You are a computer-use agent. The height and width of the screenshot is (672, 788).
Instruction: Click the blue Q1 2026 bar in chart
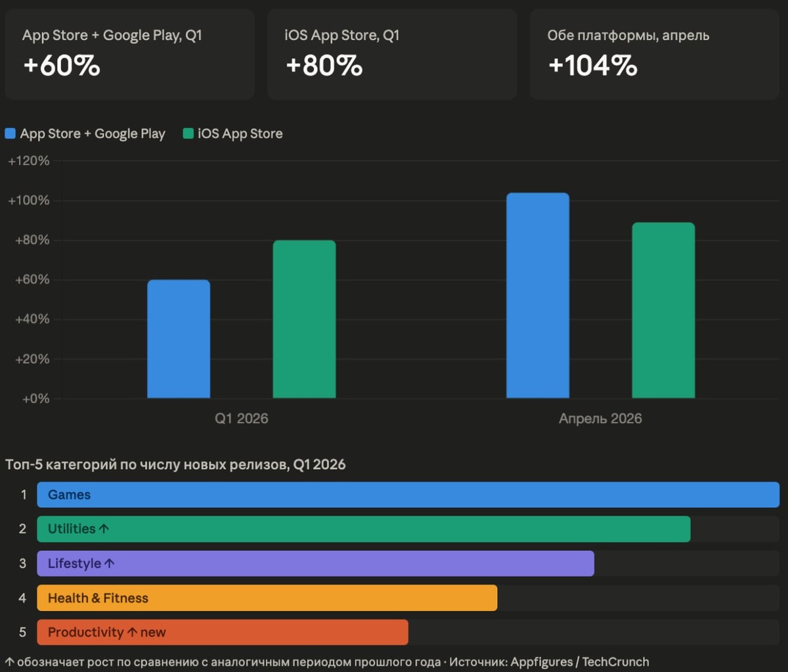pyautogui.click(x=179, y=339)
